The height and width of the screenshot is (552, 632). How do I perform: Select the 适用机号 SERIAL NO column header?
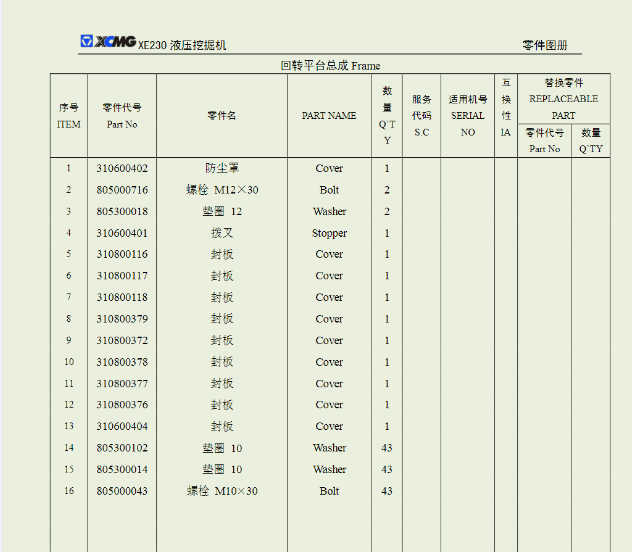(468, 116)
